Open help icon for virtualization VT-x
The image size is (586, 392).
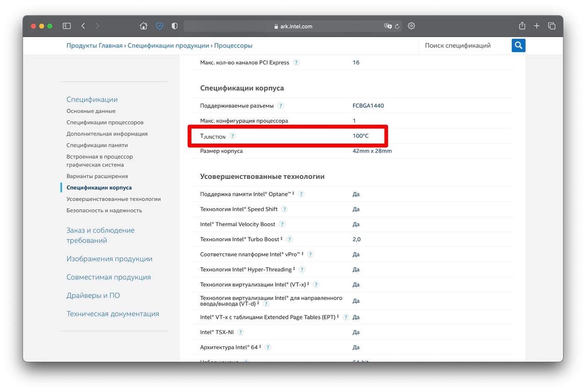click(x=316, y=285)
